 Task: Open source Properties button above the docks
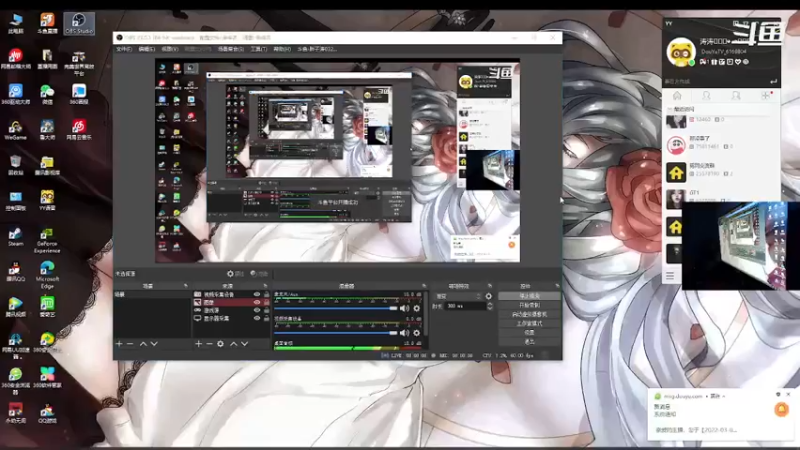(236, 274)
